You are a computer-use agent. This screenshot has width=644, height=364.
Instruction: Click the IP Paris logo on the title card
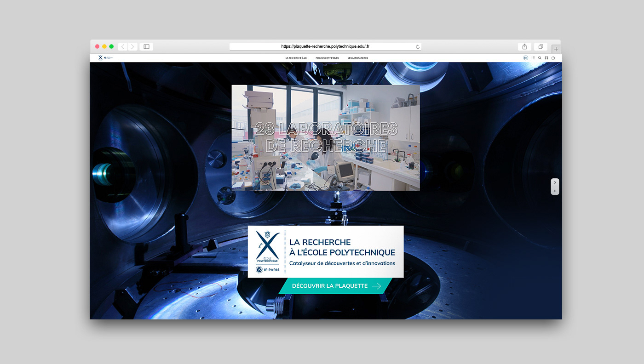point(268,270)
